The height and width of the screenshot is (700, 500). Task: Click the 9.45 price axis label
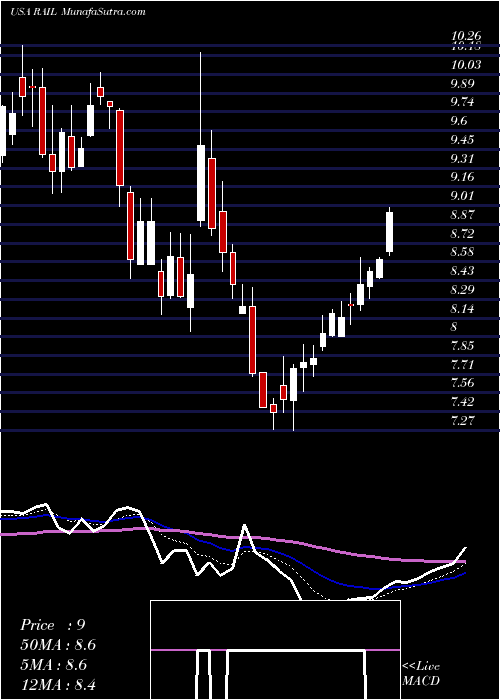(x=462, y=140)
